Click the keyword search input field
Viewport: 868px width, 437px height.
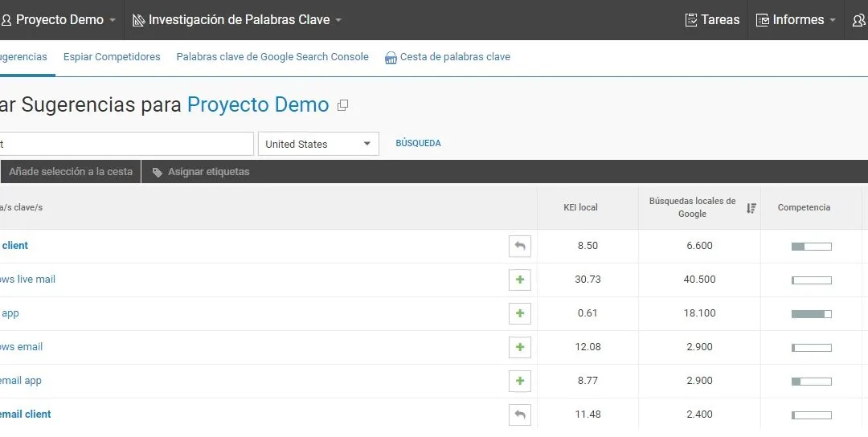[x=125, y=144]
